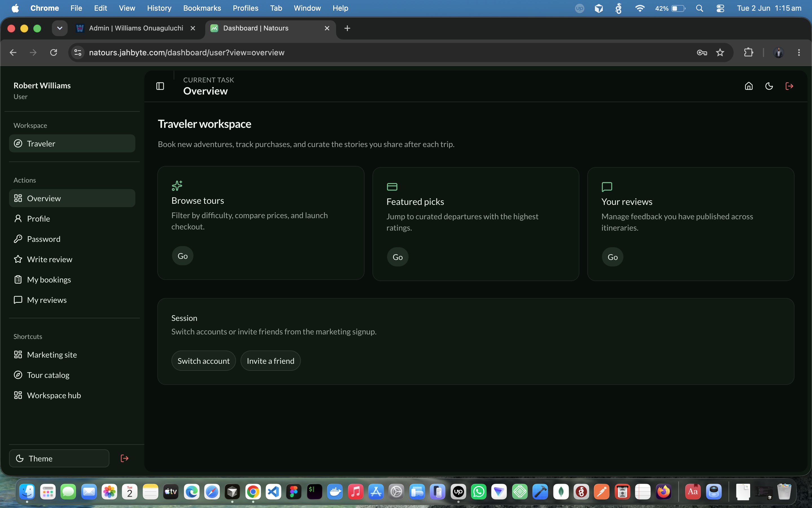Click Go on the Browse tours card
This screenshot has height=508, width=812.
182,256
